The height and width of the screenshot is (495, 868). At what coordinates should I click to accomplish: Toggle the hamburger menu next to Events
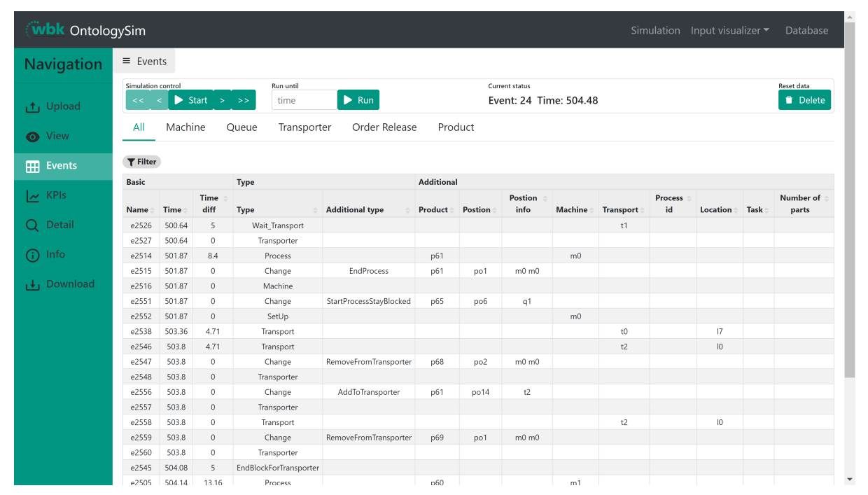[127, 61]
